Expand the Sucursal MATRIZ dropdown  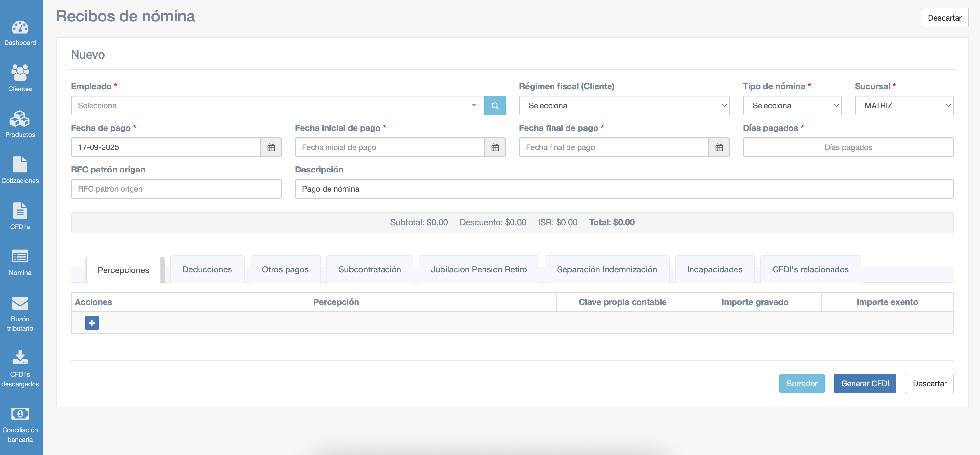click(x=903, y=106)
